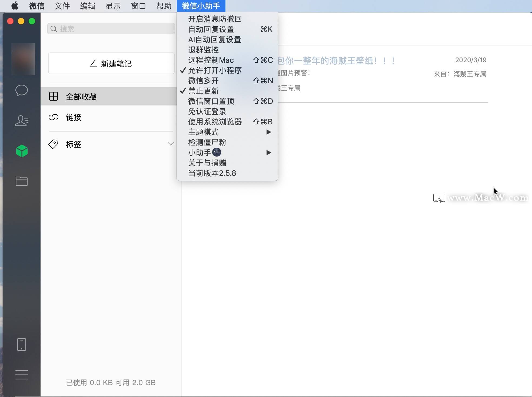Enable 开启消息防撤回 in menu
Viewport: 532px width, 397px height.
pyautogui.click(x=227, y=19)
